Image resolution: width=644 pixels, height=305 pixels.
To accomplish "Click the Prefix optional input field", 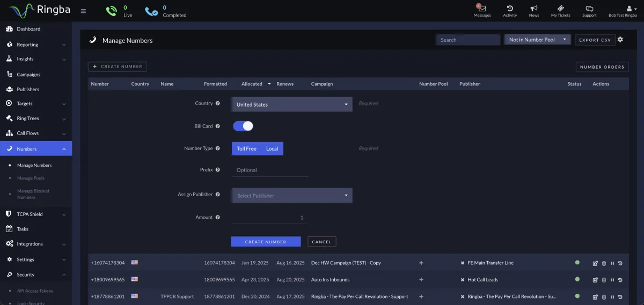I will (270, 170).
